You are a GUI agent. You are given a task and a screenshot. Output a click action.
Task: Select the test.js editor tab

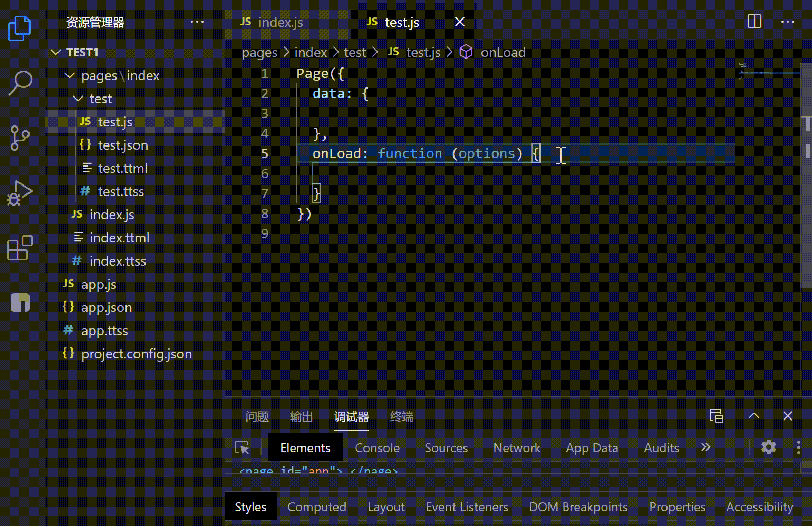tap(414, 22)
